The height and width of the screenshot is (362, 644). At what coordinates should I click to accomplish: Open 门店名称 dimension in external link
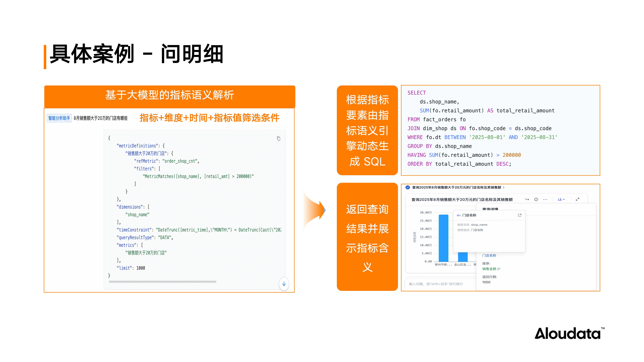[519, 215]
